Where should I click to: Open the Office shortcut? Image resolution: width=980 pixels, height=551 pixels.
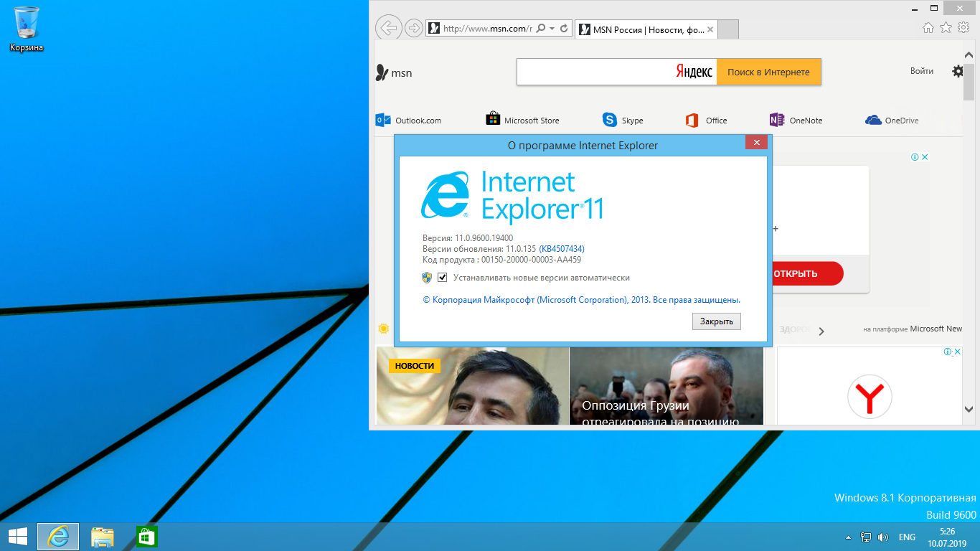706,121
